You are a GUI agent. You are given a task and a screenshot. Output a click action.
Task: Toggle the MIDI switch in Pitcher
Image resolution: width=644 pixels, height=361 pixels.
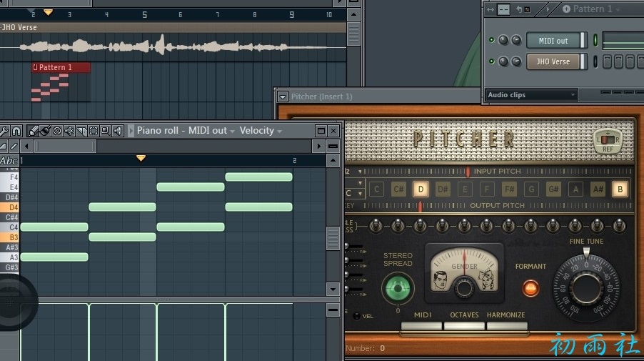421,326
